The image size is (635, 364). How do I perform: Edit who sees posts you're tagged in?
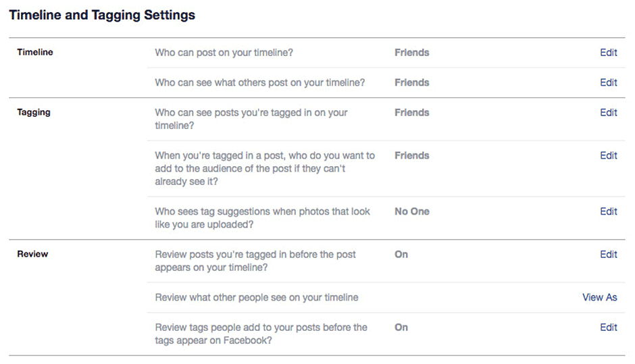click(x=608, y=113)
